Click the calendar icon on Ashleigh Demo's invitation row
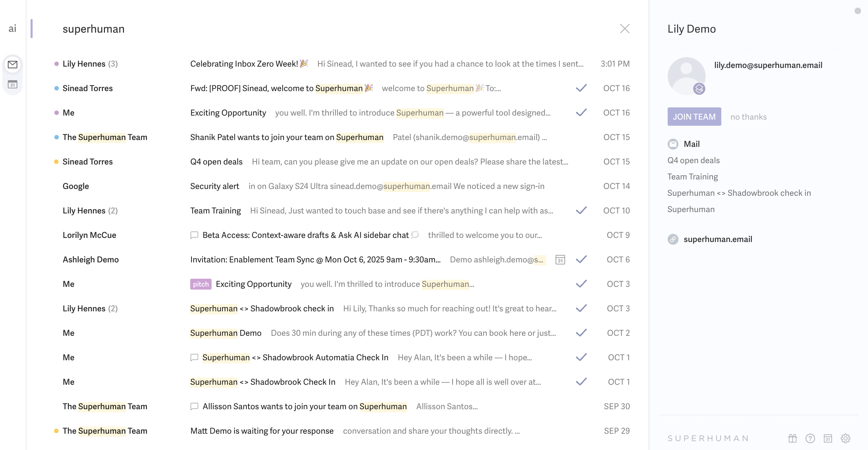Image resolution: width=868 pixels, height=450 pixels. click(x=560, y=259)
